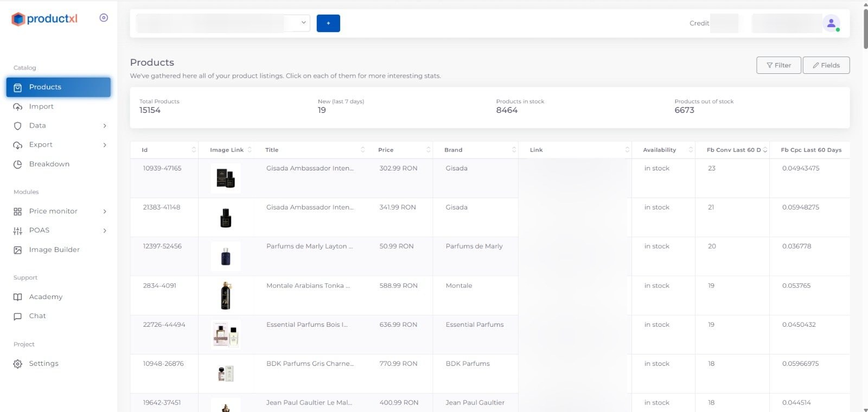The width and height of the screenshot is (868, 412).
Task: Click the Fb Cpc Last 60 Days header
Action: tap(811, 150)
